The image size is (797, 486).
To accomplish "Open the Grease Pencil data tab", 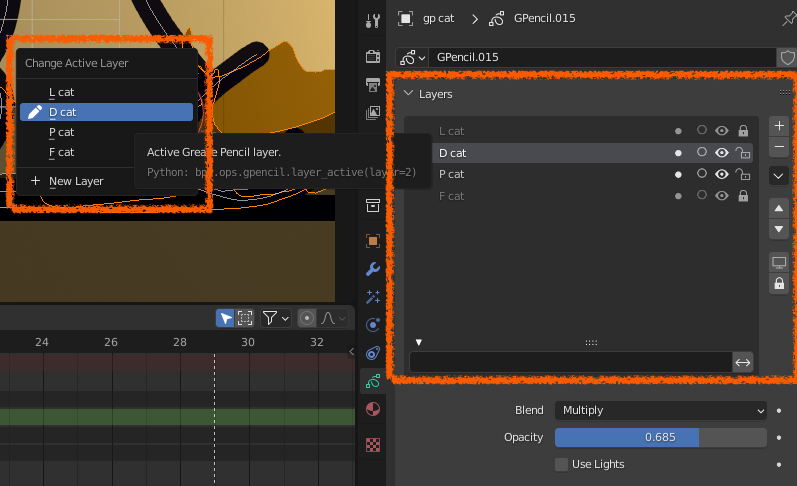I will (373, 381).
